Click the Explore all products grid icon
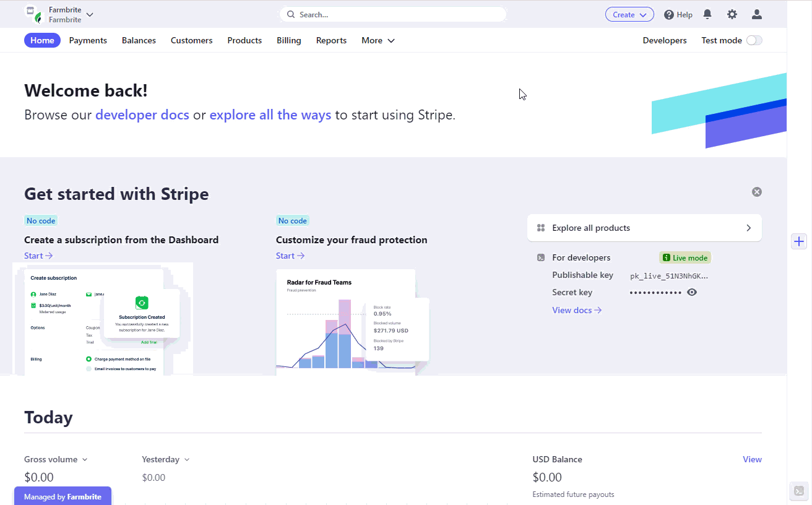Viewport: 812px width, 505px height. point(541,228)
